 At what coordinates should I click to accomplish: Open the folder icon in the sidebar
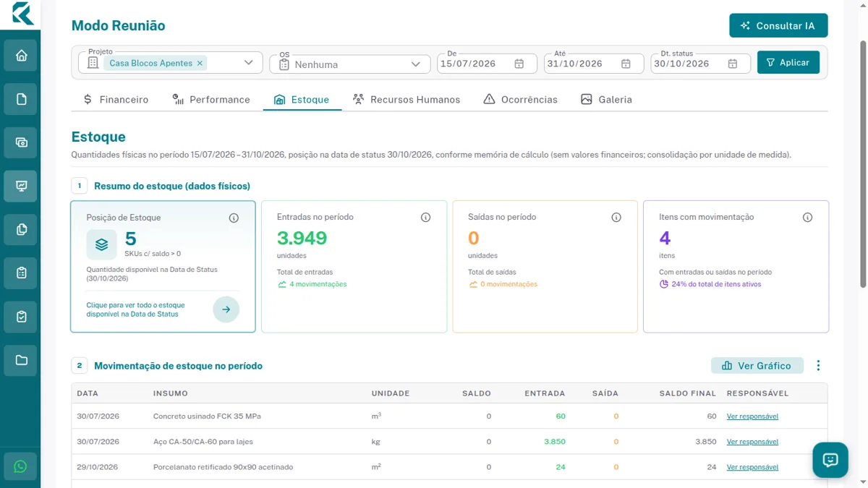click(x=21, y=360)
